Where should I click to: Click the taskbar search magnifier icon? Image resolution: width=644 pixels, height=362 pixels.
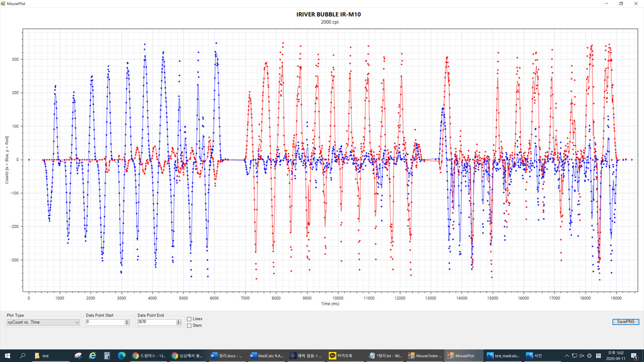(23, 355)
